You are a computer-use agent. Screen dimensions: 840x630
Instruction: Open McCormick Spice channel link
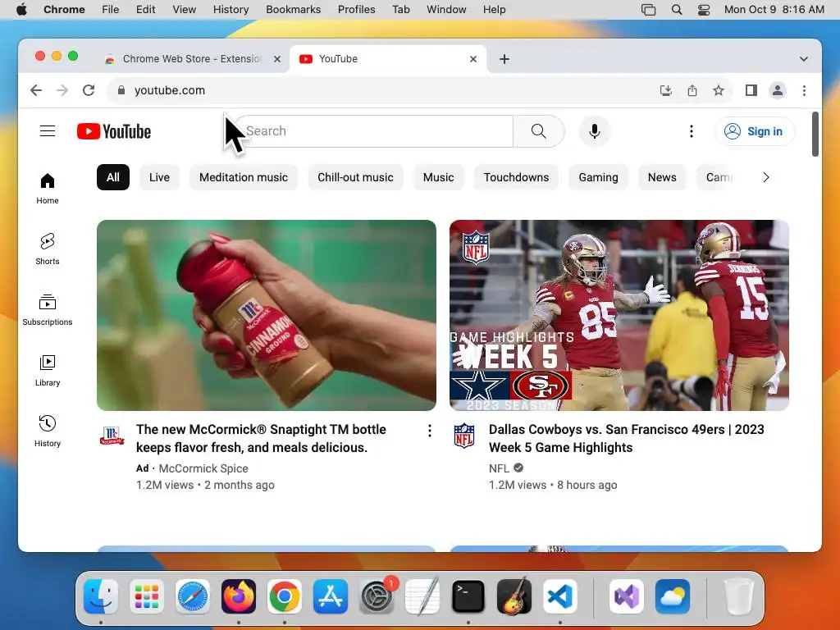(203, 468)
